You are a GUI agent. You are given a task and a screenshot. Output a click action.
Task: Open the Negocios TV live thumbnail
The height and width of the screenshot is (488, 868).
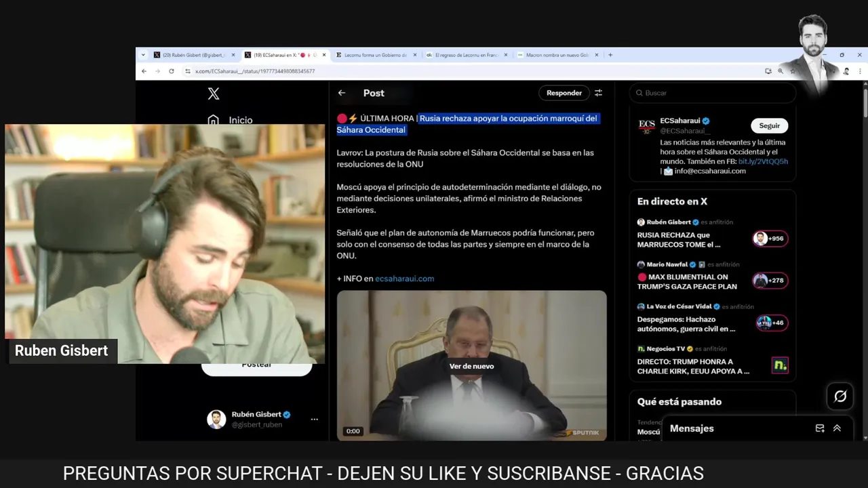click(x=780, y=365)
